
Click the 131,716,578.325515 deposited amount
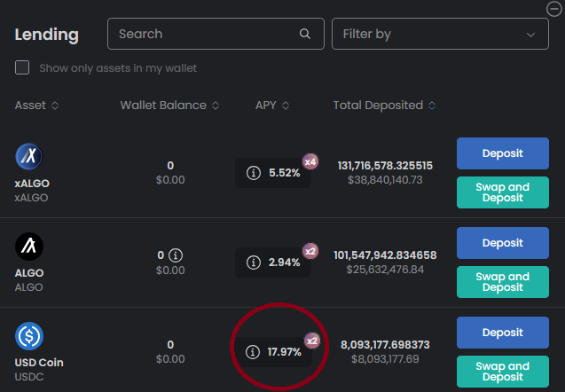coord(385,166)
